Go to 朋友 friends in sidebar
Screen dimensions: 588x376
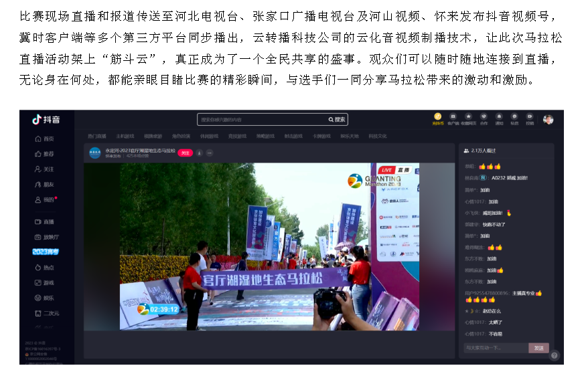click(x=44, y=184)
